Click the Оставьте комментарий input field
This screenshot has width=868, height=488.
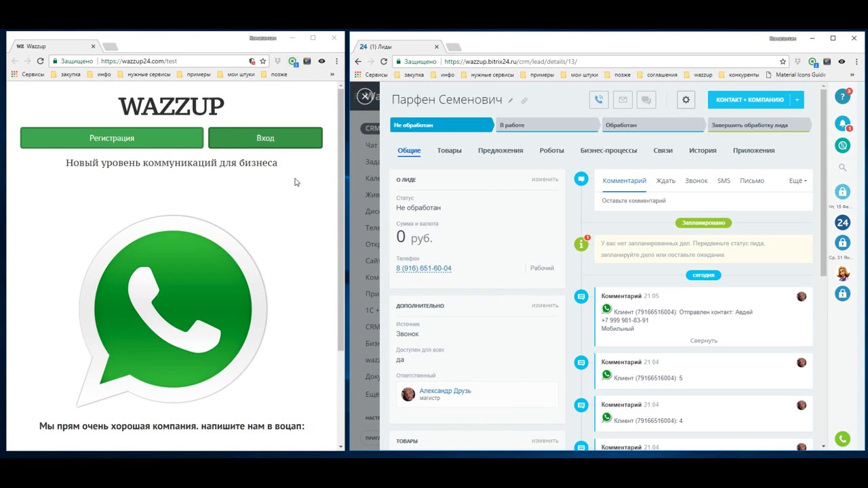[703, 201]
